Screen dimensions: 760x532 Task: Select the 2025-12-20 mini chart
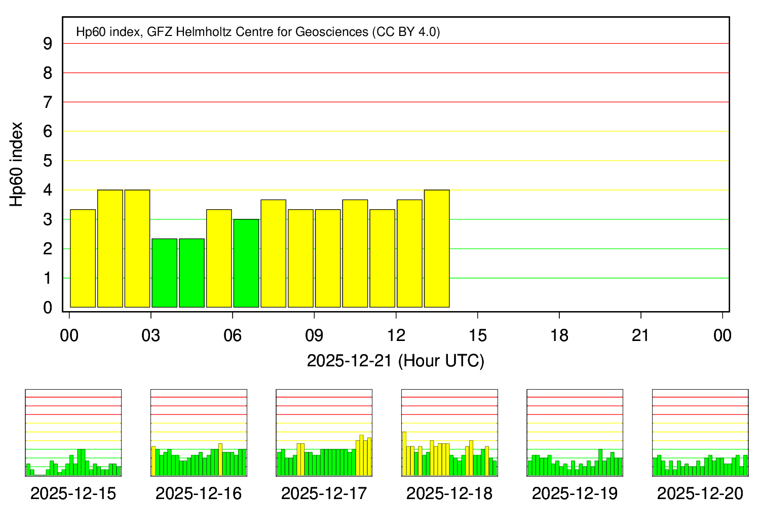[x=700, y=433]
